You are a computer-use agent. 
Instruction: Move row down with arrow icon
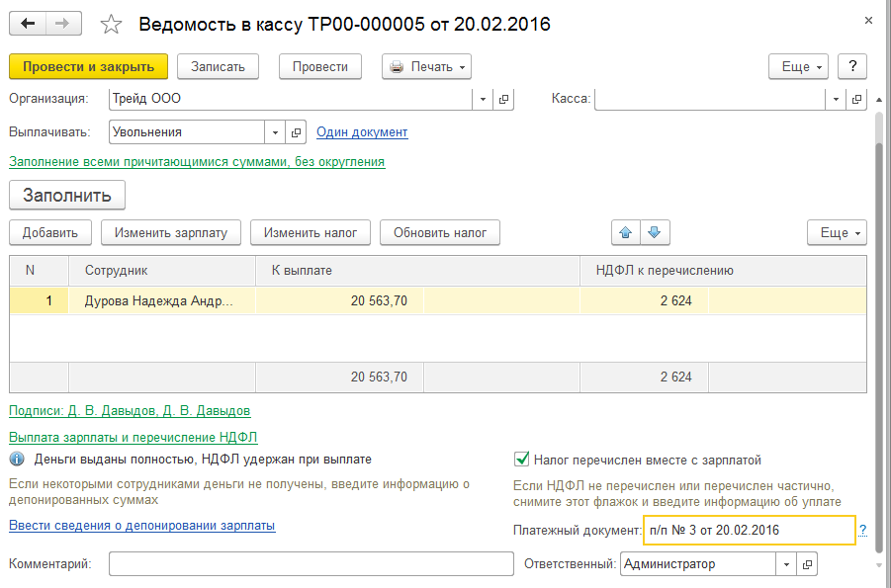coord(654,233)
